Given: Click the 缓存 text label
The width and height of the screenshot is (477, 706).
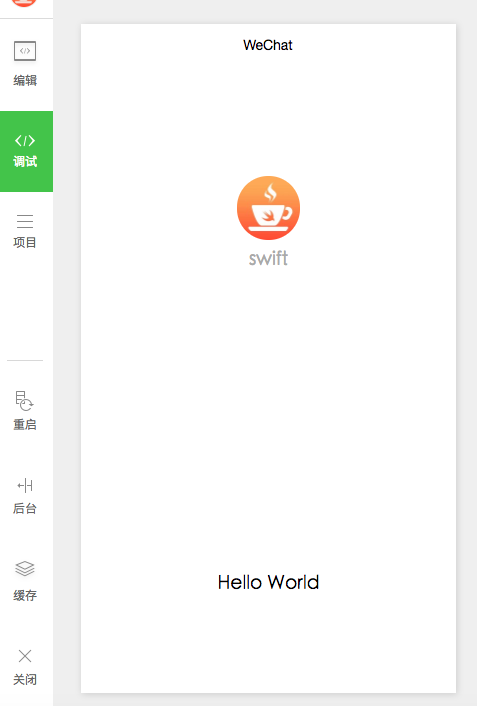Looking at the screenshot, I should click(x=25, y=595).
